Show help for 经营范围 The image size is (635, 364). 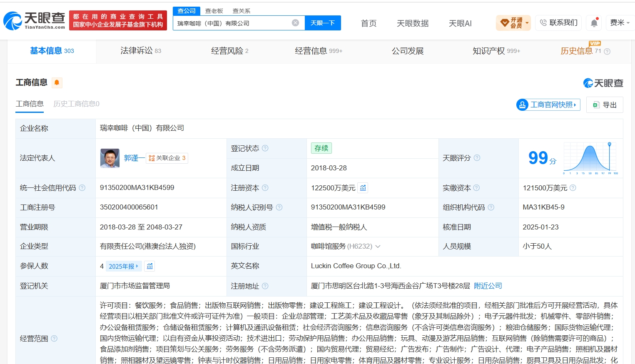click(x=54, y=339)
